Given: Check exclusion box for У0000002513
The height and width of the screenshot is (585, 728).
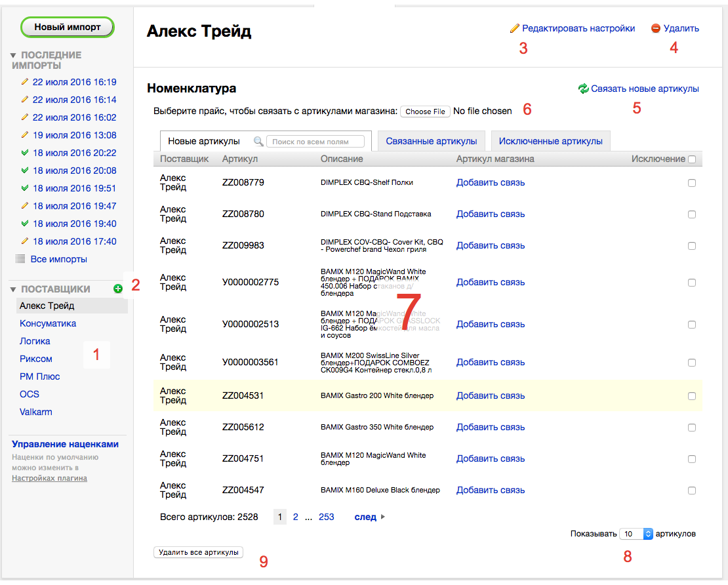Looking at the screenshot, I should (x=692, y=325).
